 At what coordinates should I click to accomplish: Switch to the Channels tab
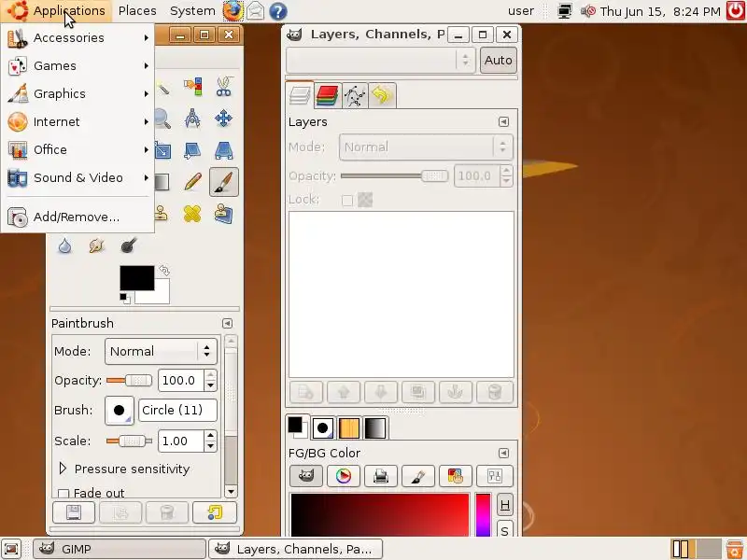328,96
